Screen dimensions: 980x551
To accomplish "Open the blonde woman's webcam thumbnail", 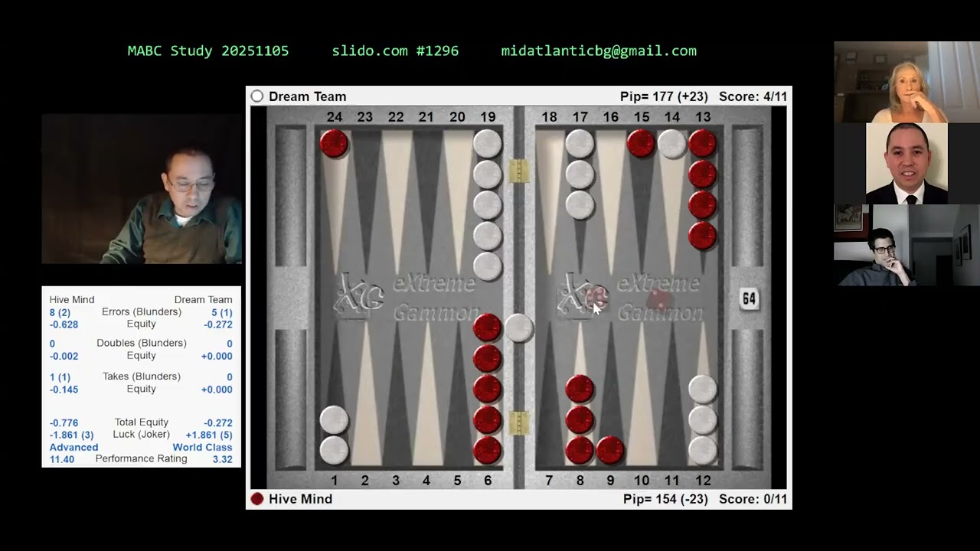I will (906, 82).
